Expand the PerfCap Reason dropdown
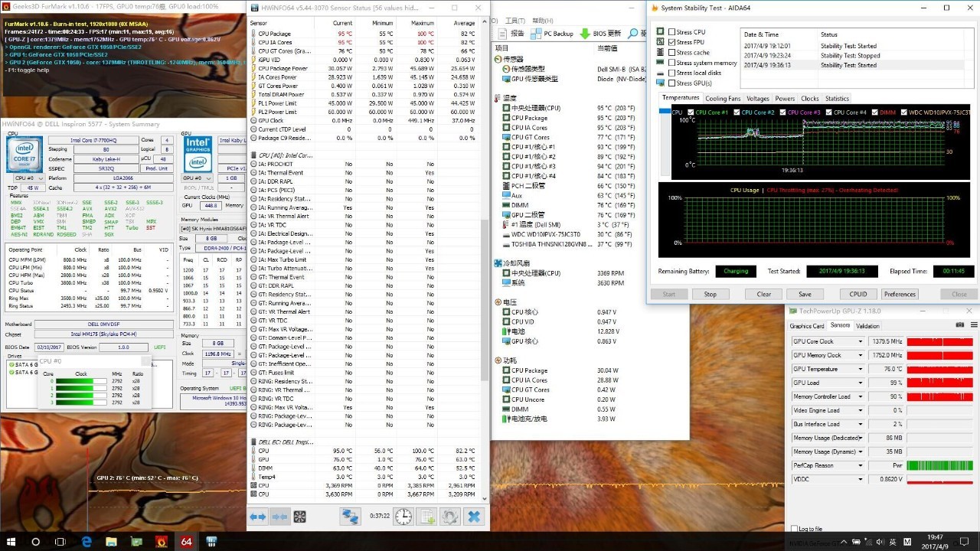980x551 pixels. [x=860, y=465]
